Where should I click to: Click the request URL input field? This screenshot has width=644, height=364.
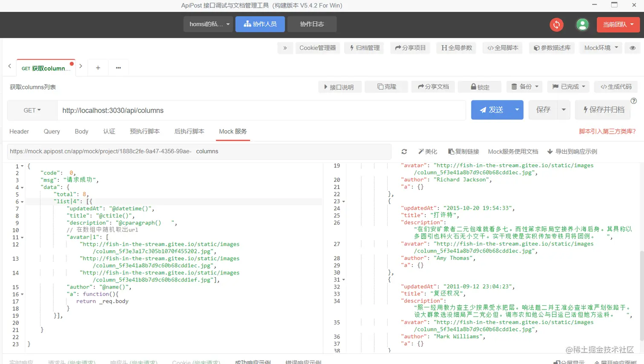[262, 110]
